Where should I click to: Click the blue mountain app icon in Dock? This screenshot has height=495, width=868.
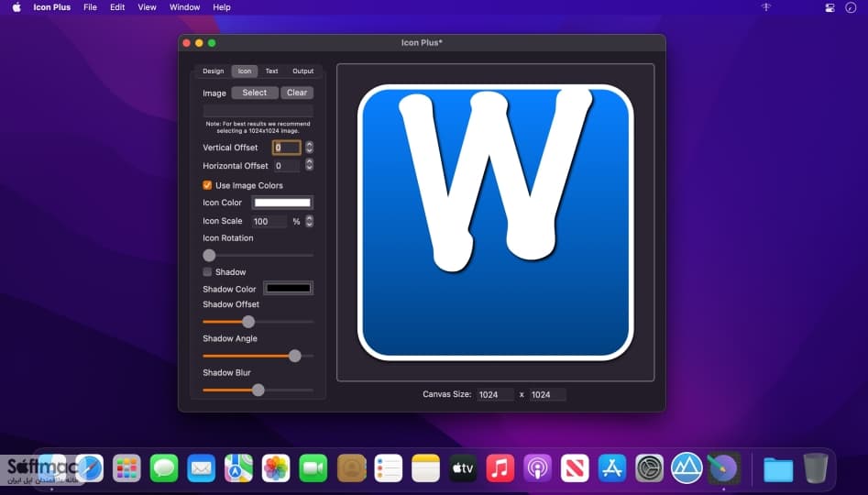pos(687,468)
